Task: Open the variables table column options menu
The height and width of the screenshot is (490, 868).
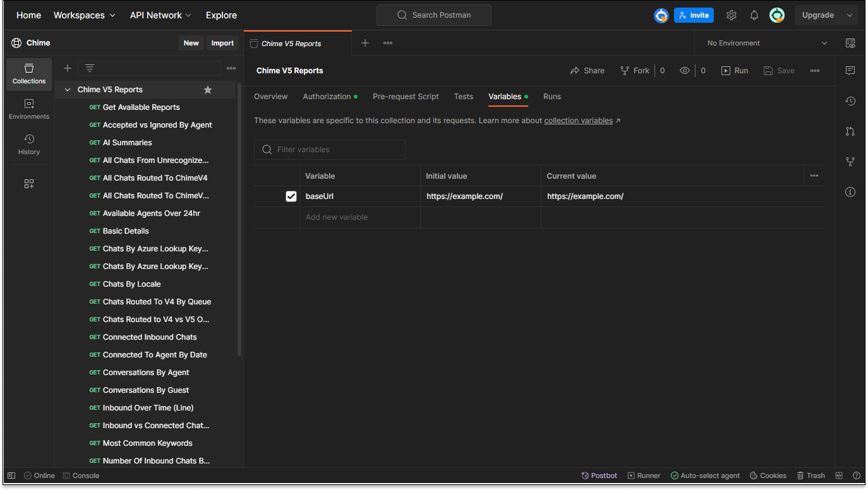Action: click(x=814, y=176)
